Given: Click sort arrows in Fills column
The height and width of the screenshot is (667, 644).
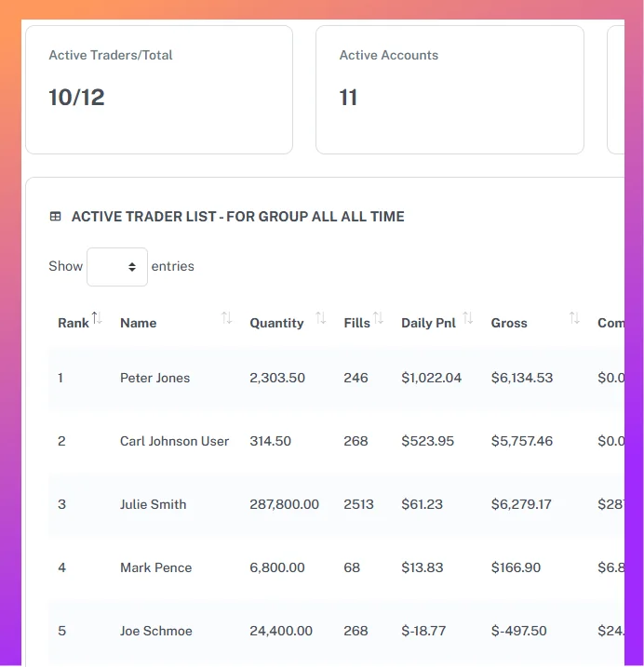Looking at the screenshot, I should coord(378,319).
